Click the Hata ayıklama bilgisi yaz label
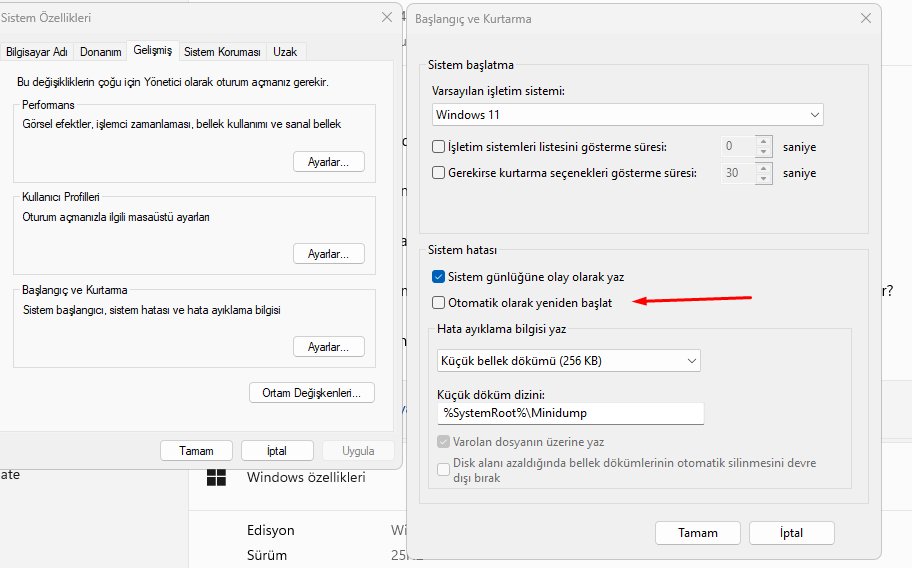The height and width of the screenshot is (568, 912). 501,329
